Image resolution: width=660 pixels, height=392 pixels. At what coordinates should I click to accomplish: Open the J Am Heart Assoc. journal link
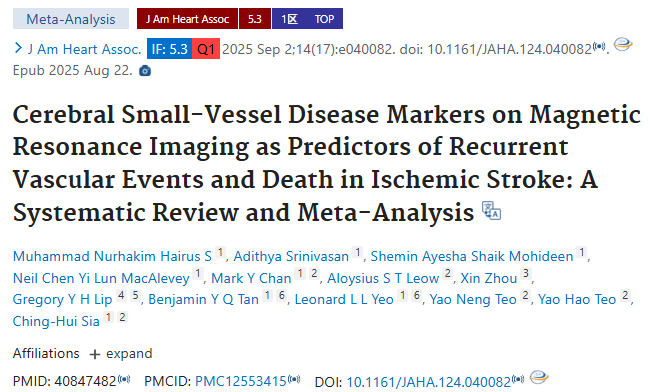(x=85, y=49)
